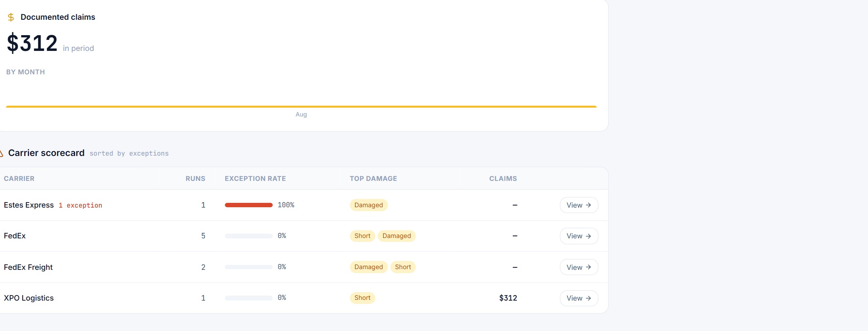868x331 pixels.
Task: Click the BY MONTH label
Action: [26, 72]
